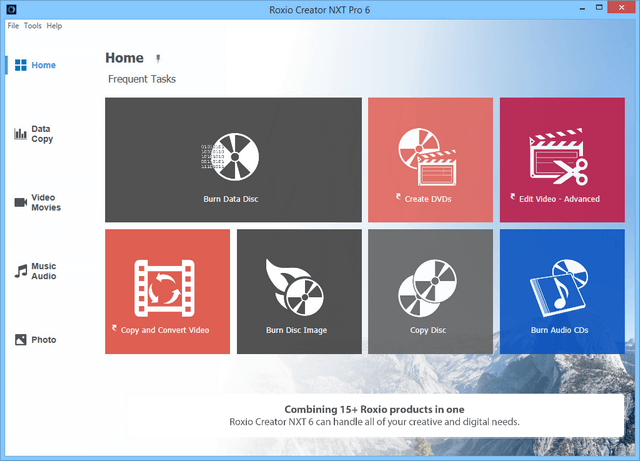Click the Home sidebar label
Viewport: 640px width, 461px height.
pyautogui.click(x=44, y=65)
